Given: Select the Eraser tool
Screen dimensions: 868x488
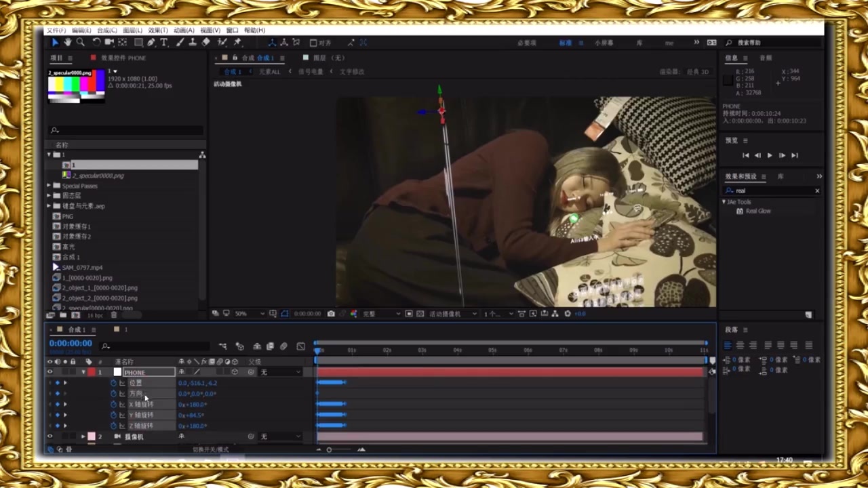Looking at the screenshot, I should [x=206, y=42].
